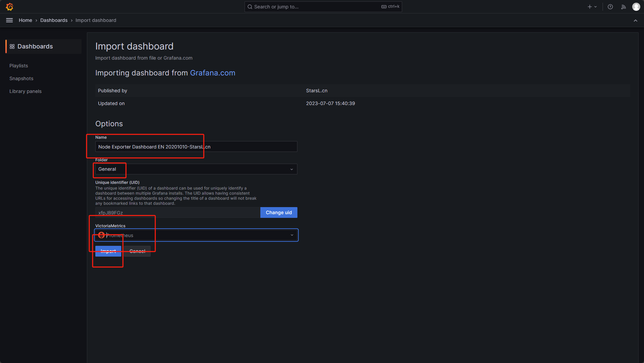The image size is (644, 363).
Task: Open Library panels in the sidebar
Action: click(25, 91)
